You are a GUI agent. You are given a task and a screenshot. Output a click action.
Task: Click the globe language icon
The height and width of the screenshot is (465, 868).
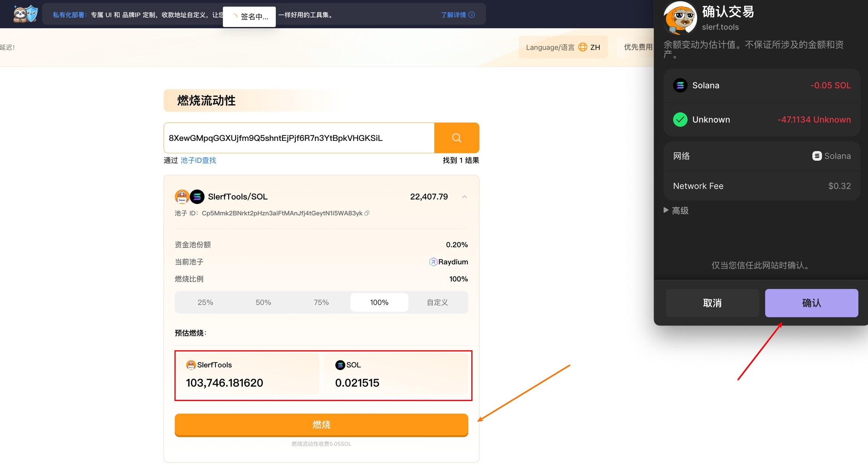click(582, 47)
